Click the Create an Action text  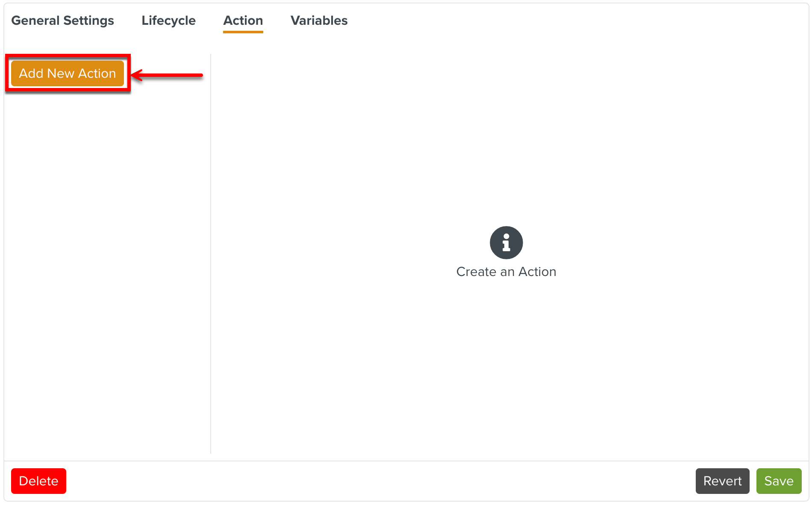(x=506, y=272)
